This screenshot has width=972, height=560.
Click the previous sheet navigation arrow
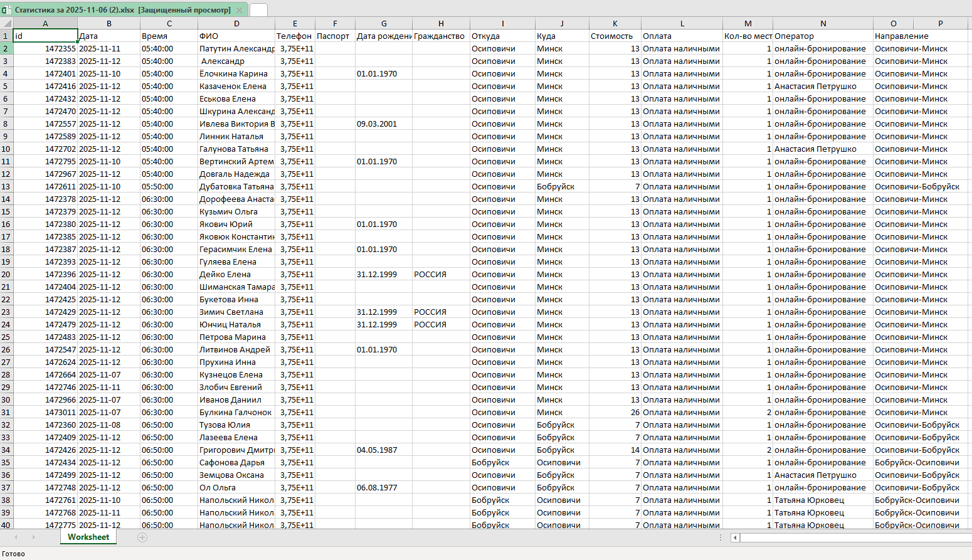click(16, 537)
